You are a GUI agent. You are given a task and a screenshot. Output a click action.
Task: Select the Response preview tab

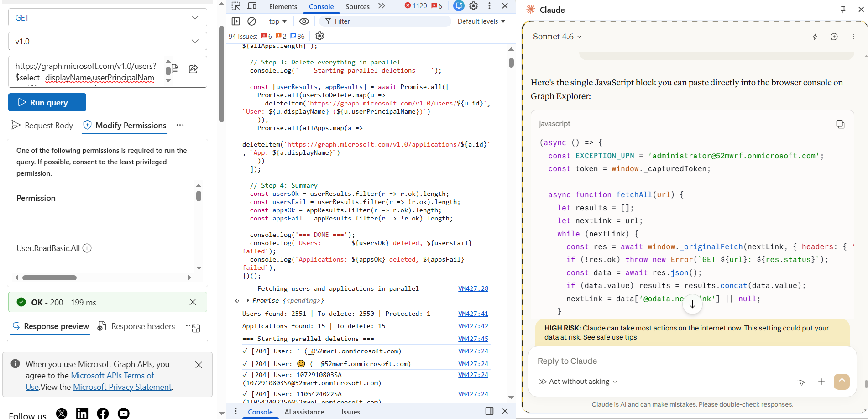pos(51,326)
